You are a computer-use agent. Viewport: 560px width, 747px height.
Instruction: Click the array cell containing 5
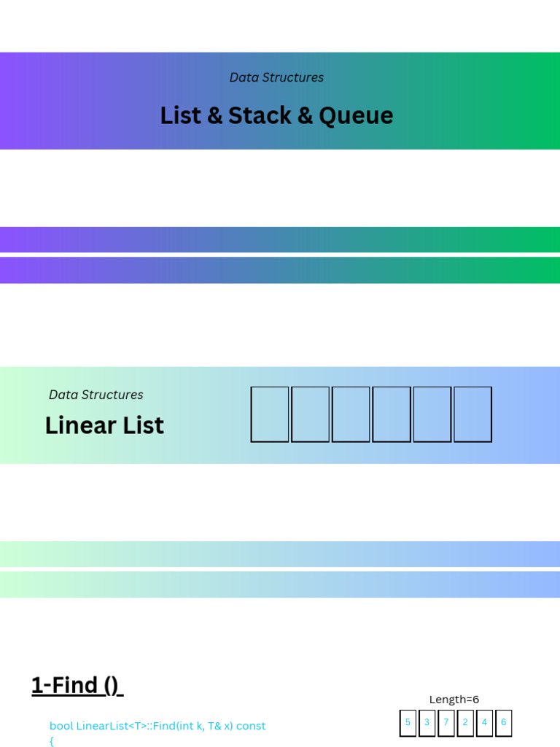tap(408, 723)
